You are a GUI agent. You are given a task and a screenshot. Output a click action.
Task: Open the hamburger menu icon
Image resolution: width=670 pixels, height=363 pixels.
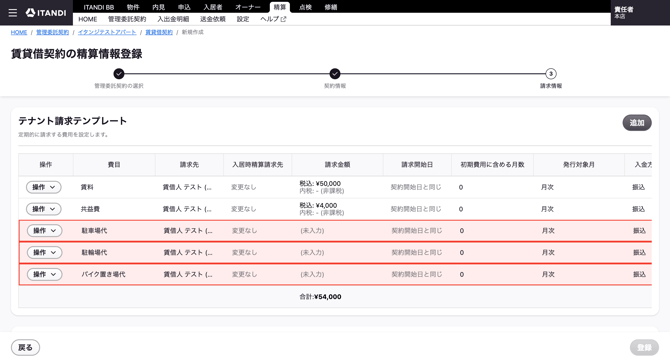tap(13, 13)
